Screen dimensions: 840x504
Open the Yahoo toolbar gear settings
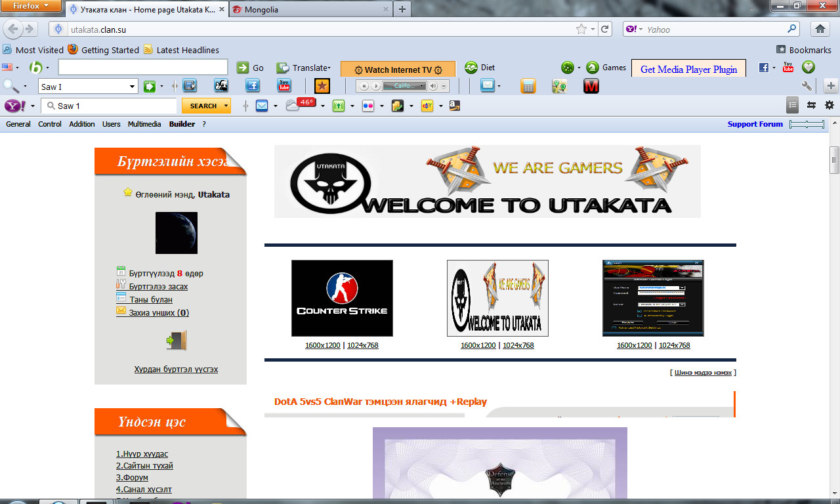pos(829,105)
